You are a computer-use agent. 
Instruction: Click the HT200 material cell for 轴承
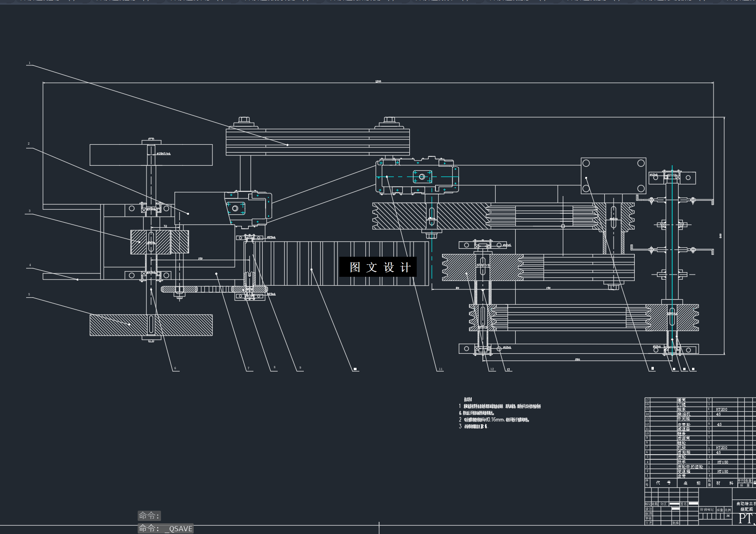(x=721, y=409)
